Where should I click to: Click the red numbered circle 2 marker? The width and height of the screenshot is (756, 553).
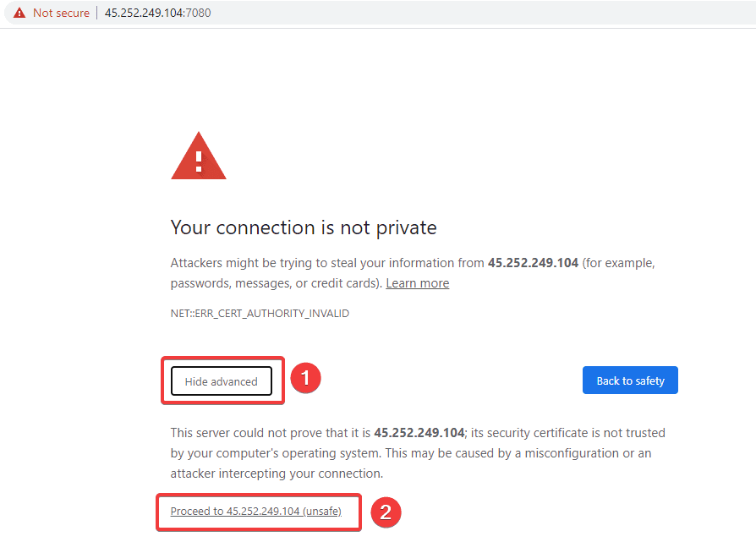pyautogui.click(x=386, y=512)
